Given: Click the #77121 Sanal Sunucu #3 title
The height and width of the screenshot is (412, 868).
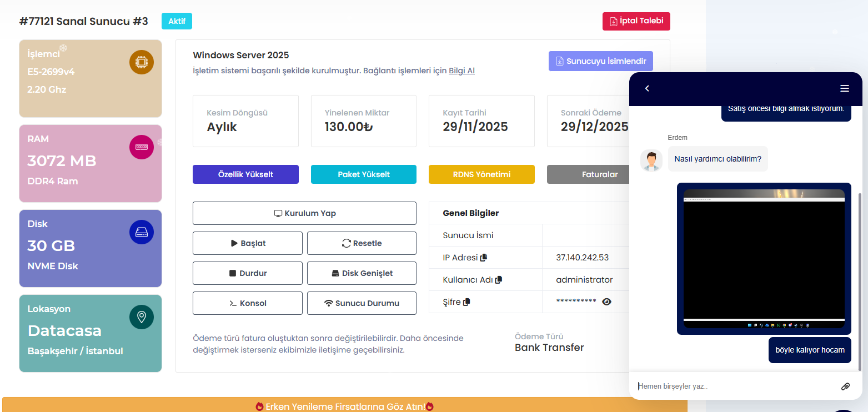Looking at the screenshot, I should (x=83, y=22).
